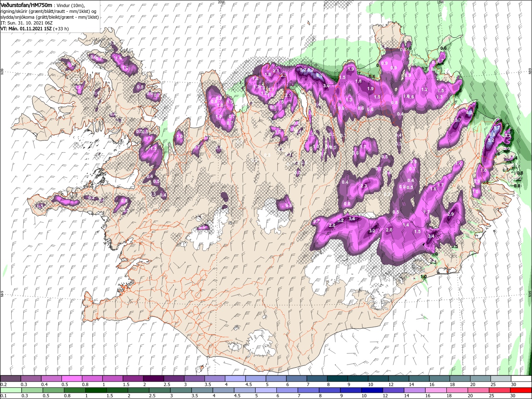This screenshot has width=532, height=399.
Task: Select the 'VT: Mán. 01.11.2021 15Z' valid time
Action: (26, 29)
